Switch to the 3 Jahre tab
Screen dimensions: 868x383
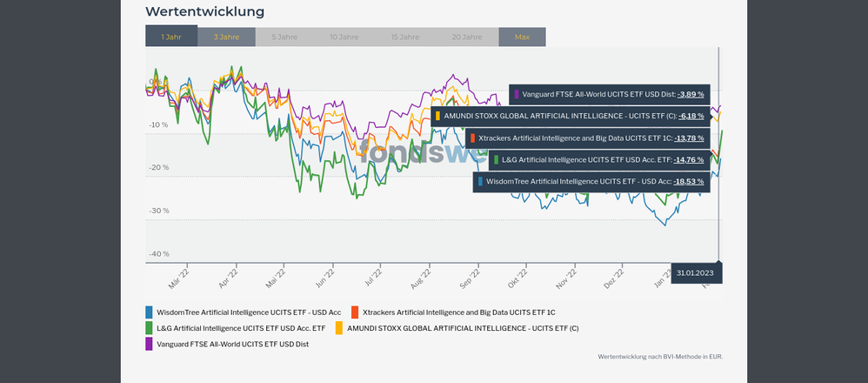[x=226, y=37]
